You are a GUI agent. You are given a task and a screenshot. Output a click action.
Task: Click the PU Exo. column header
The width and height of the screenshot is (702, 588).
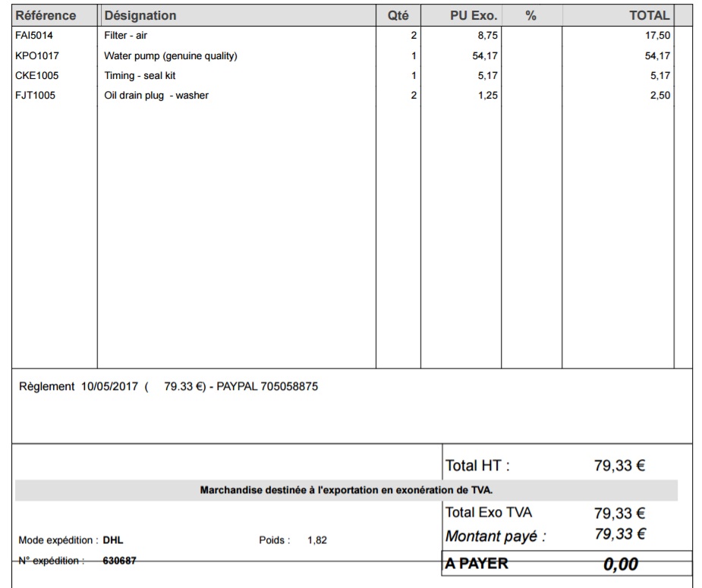474,15
